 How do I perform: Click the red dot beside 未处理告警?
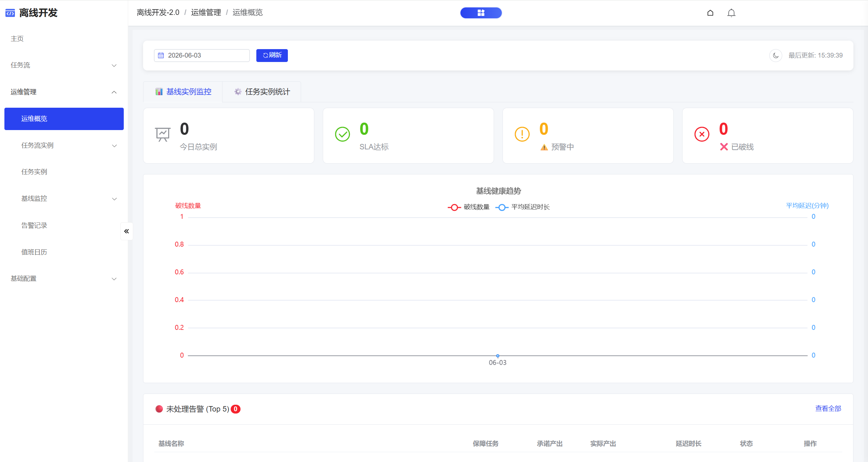point(159,409)
